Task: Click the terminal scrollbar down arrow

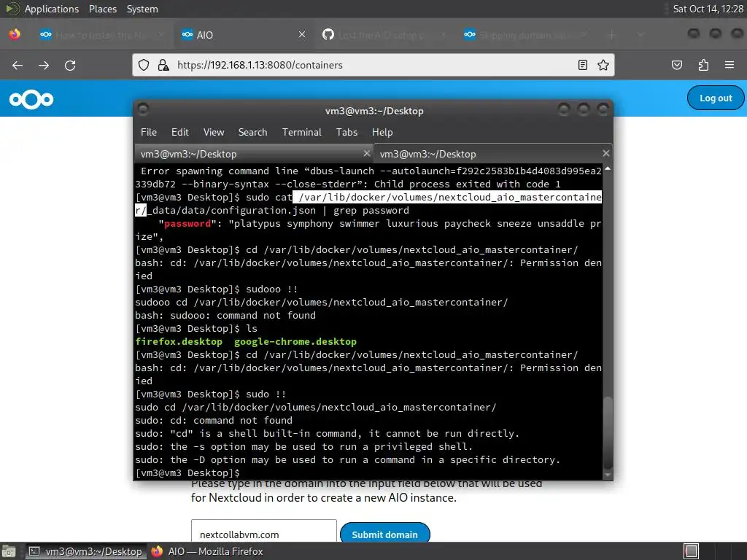Action: coord(608,475)
